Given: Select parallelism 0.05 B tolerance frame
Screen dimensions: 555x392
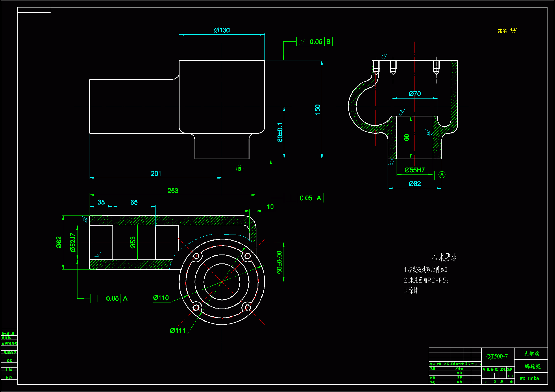Looking at the screenshot, I should coord(314,42).
